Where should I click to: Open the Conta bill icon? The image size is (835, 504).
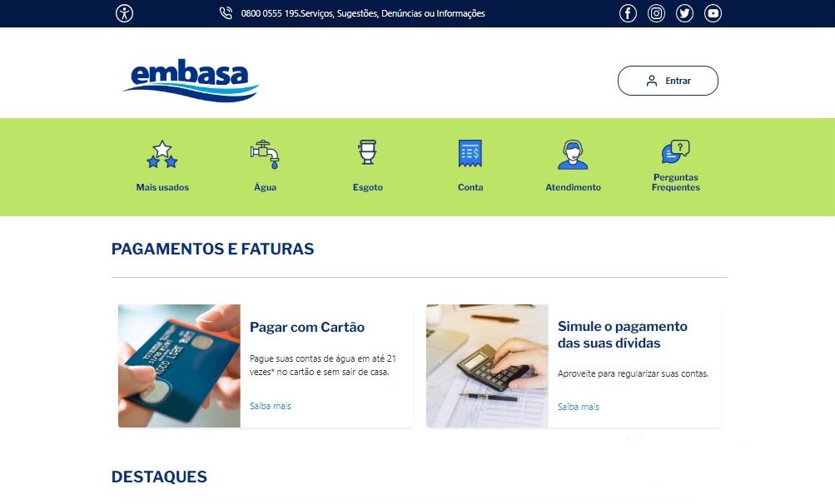coord(470,153)
